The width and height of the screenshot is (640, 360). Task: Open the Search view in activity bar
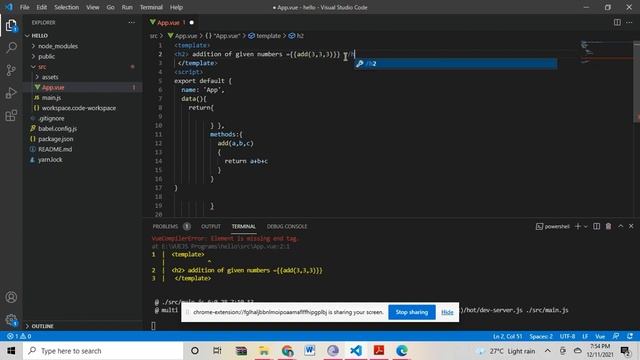click(x=11, y=47)
